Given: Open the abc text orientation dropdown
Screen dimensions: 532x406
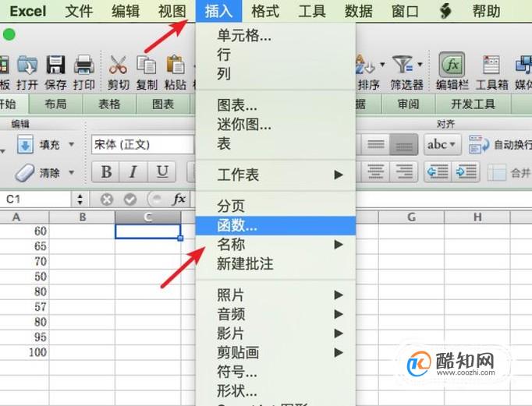Looking at the screenshot, I should (x=442, y=144).
